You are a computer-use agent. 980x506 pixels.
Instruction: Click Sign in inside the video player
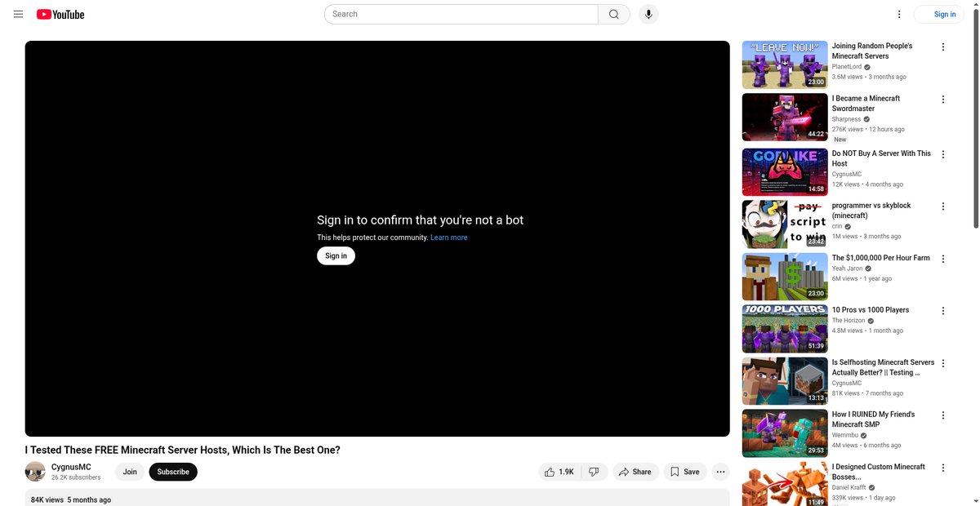pyautogui.click(x=336, y=255)
